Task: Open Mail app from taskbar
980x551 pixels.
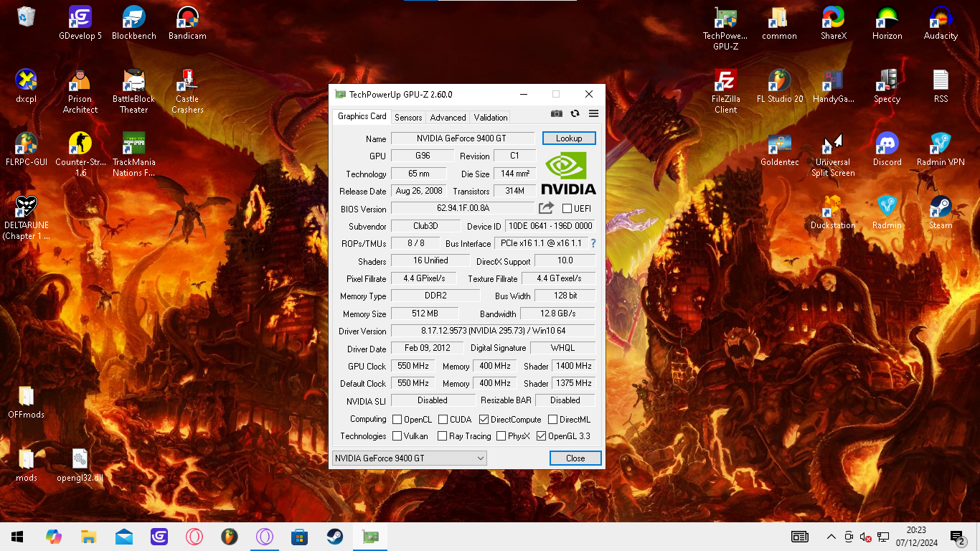Action: click(x=123, y=537)
